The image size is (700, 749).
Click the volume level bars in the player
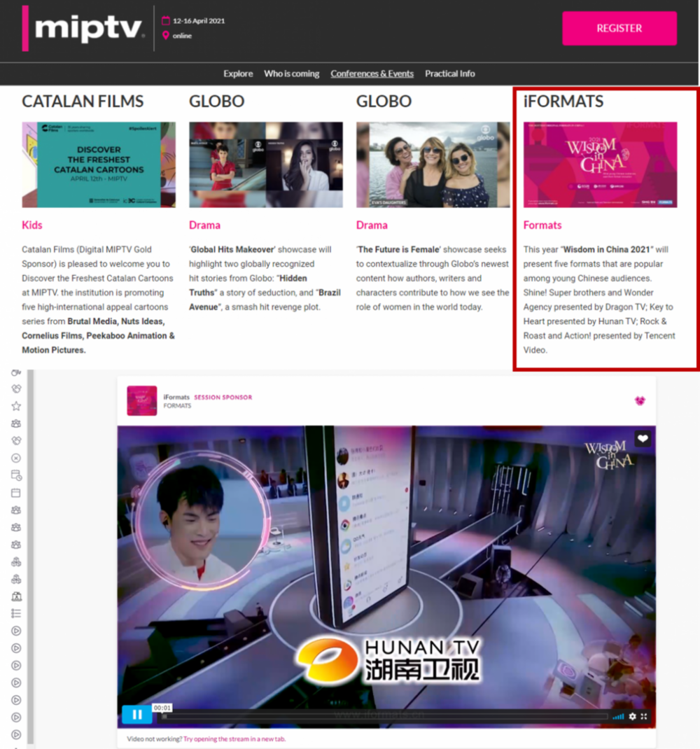618,716
